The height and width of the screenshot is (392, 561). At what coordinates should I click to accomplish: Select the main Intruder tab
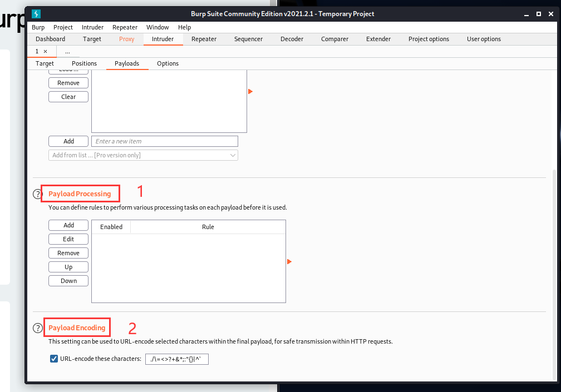pos(163,39)
